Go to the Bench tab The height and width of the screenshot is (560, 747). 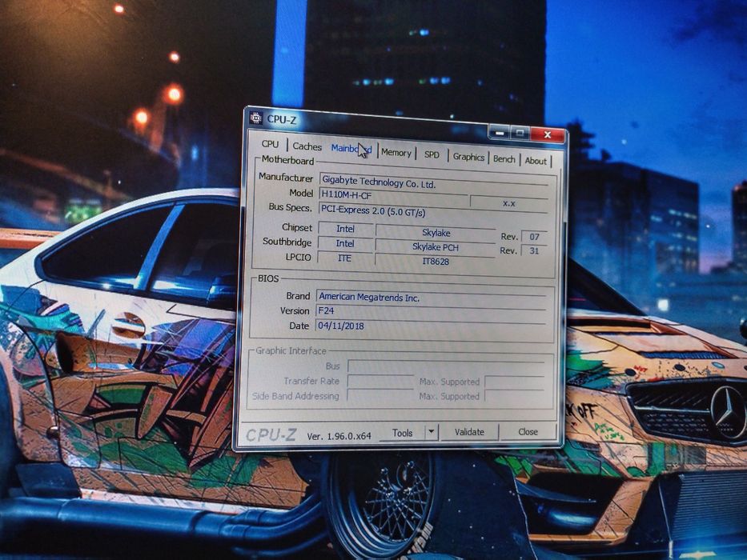coord(504,159)
